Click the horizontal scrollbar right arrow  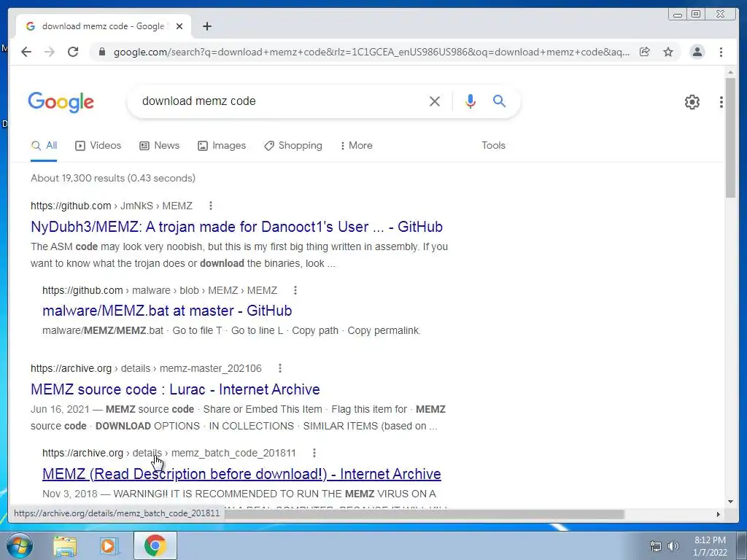tap(719, 514)
